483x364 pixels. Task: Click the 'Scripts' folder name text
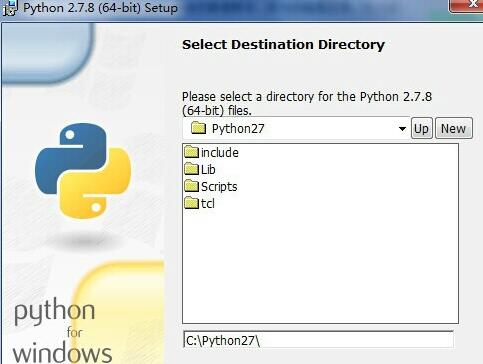pyautogui.click(x=219, y=187)
